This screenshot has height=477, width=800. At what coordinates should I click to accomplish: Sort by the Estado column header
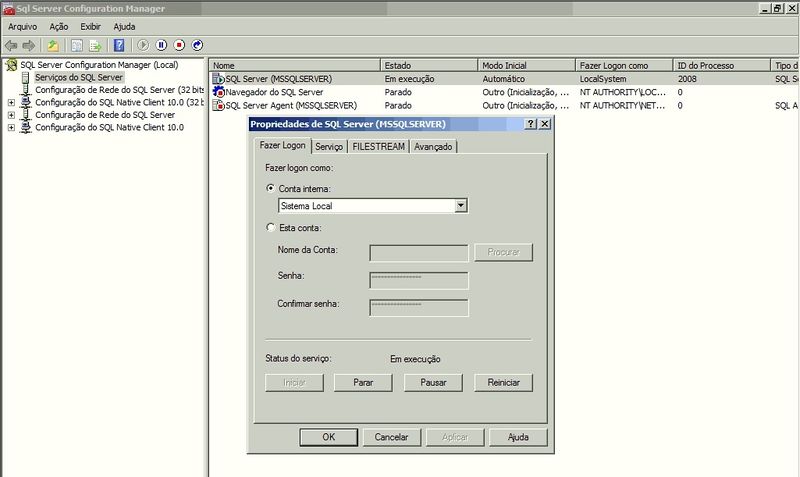coord(429,65)
